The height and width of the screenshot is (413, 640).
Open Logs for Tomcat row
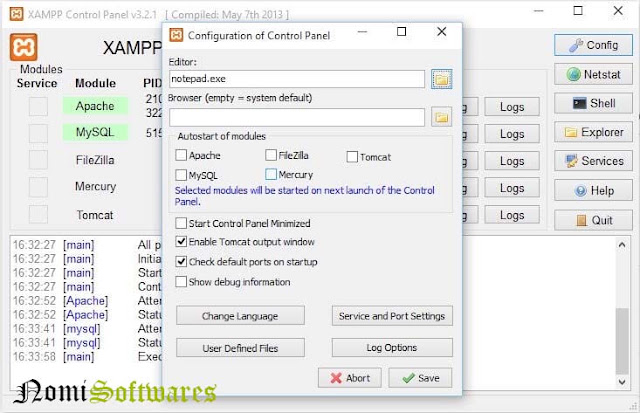click(512, 215)
